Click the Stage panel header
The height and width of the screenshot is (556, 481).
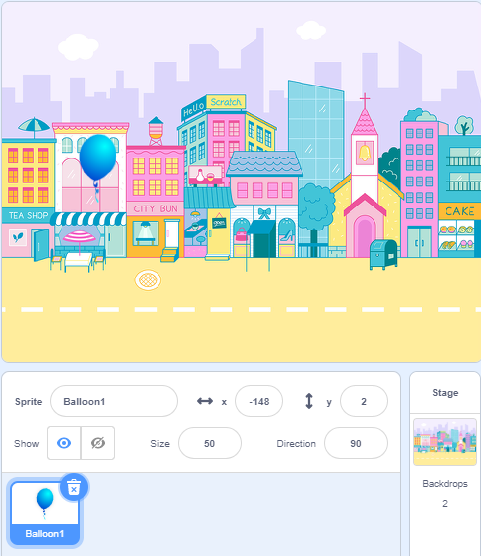coord(445,393)
